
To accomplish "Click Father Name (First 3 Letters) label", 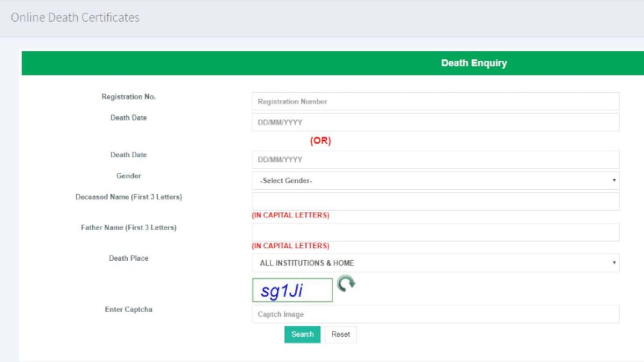I will click(x=128, y=227).
